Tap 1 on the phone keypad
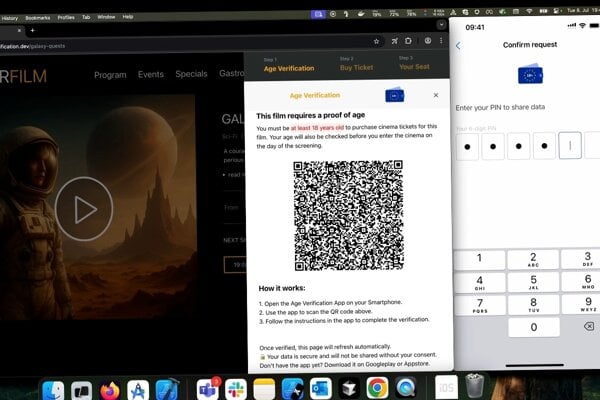Screen dimensions: 600x400 (479, 258)
